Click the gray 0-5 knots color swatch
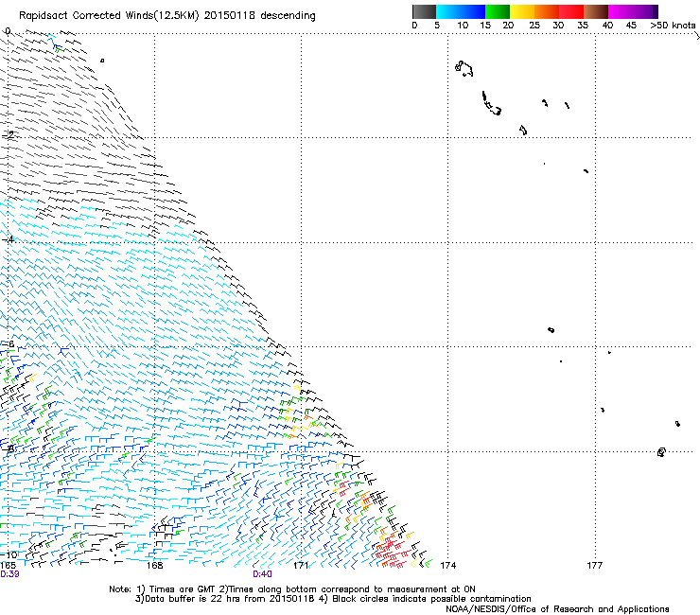 click(x=424, y=11)
